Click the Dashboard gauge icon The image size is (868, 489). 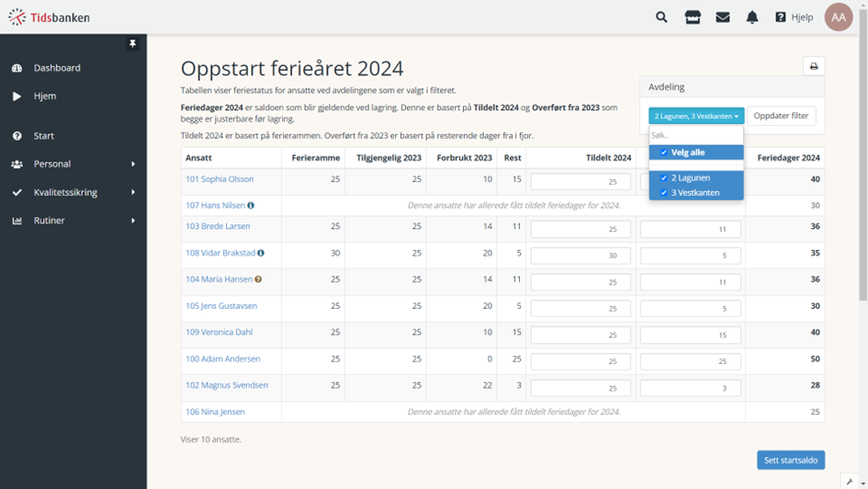(x=17, y=68)
